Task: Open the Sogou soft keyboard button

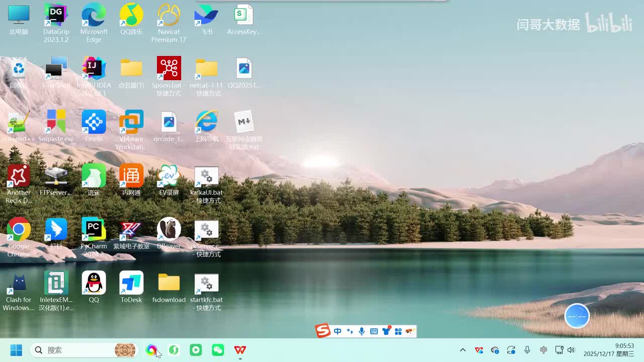Action: [374, 331]
